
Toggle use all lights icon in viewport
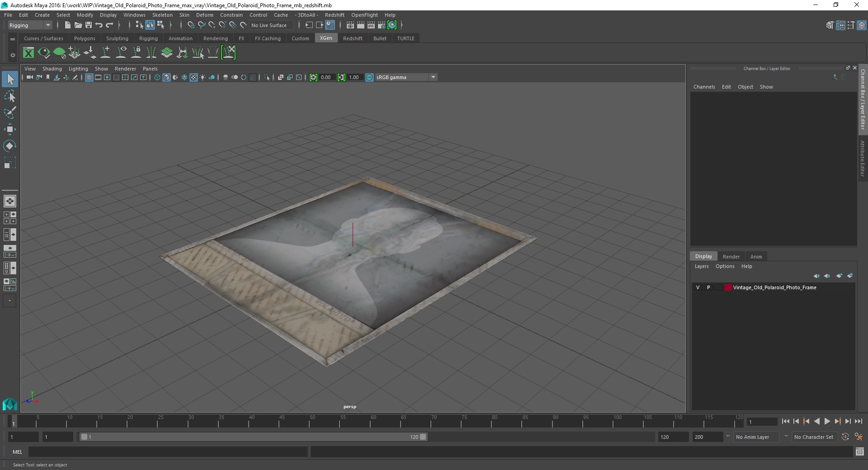203,77
